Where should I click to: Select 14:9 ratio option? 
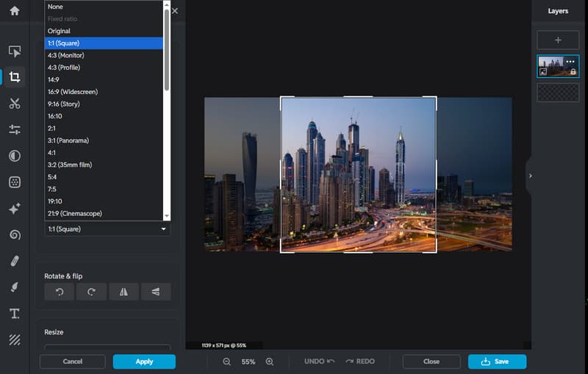[x=104, y=79]
